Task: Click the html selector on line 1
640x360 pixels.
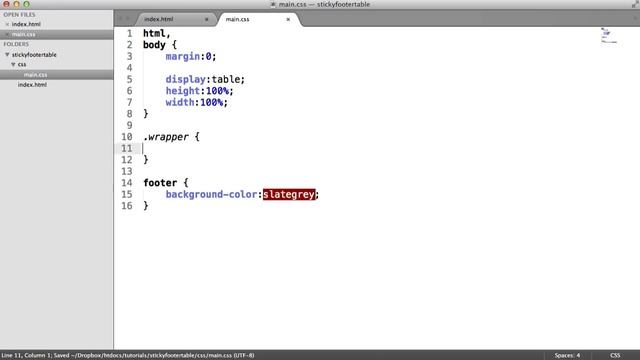Action: pos(154,33)
